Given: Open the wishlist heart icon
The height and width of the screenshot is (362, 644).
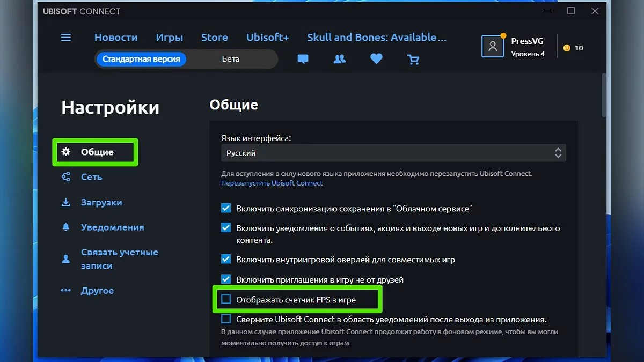Looking at the screenshot, I should pyautogui.click(x=376, y=59).
